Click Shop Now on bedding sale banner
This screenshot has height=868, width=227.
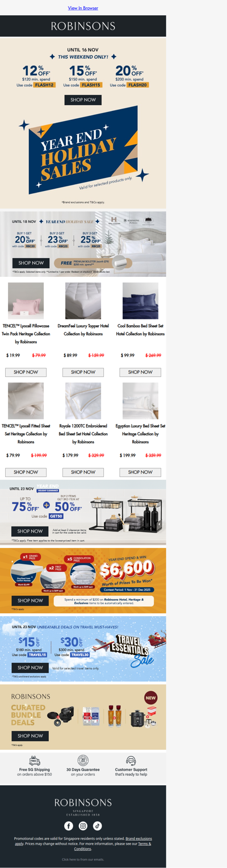click(31, 263)
